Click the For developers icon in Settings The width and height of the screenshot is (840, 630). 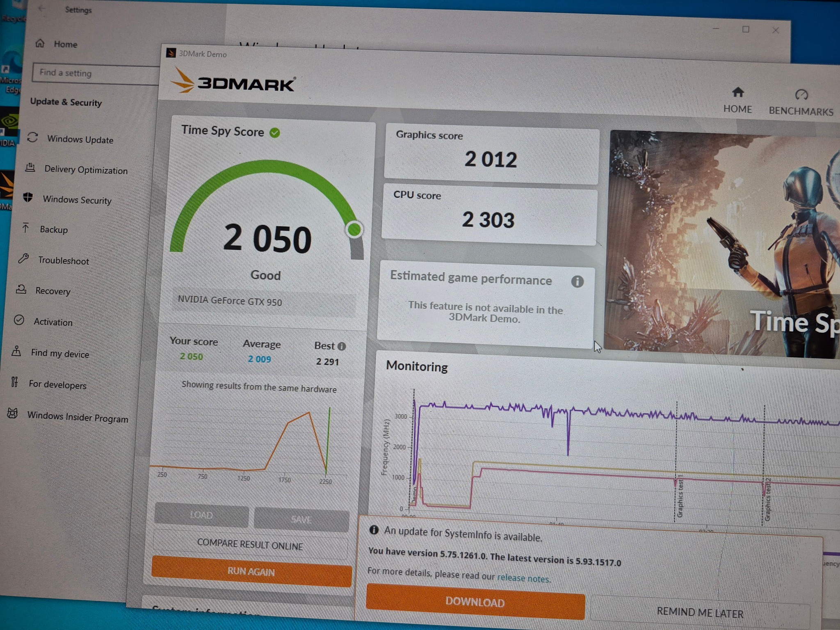(14, 382)
